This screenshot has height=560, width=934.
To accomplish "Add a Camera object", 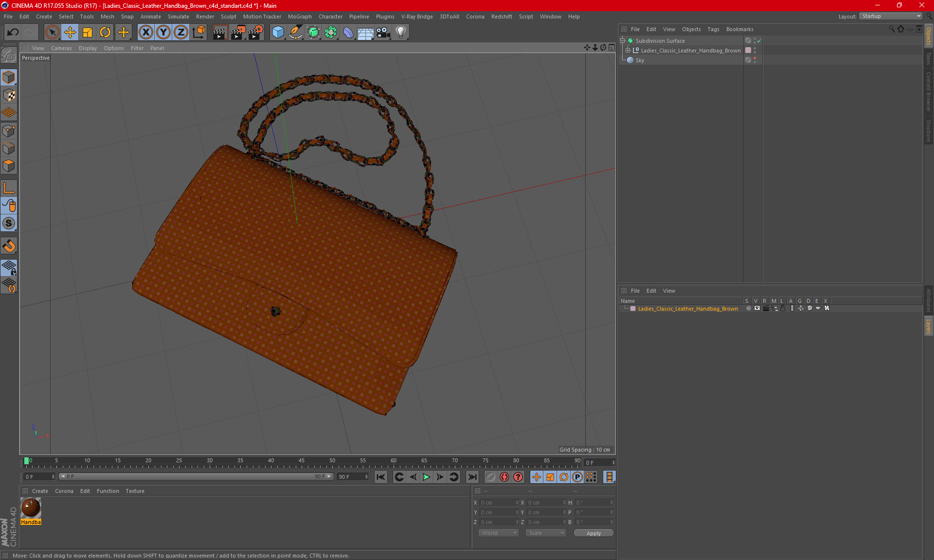I will pyautogui.click(x=383, y=32).
